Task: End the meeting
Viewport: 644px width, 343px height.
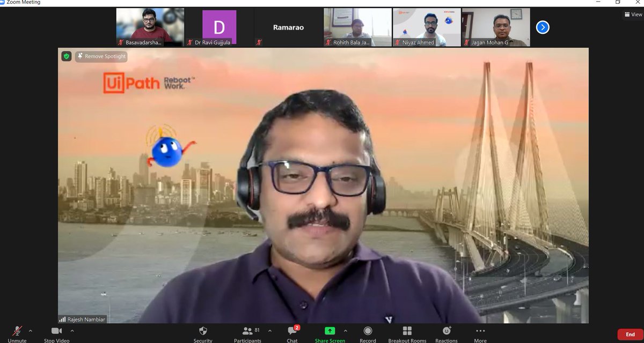Action: coord(630,334)
